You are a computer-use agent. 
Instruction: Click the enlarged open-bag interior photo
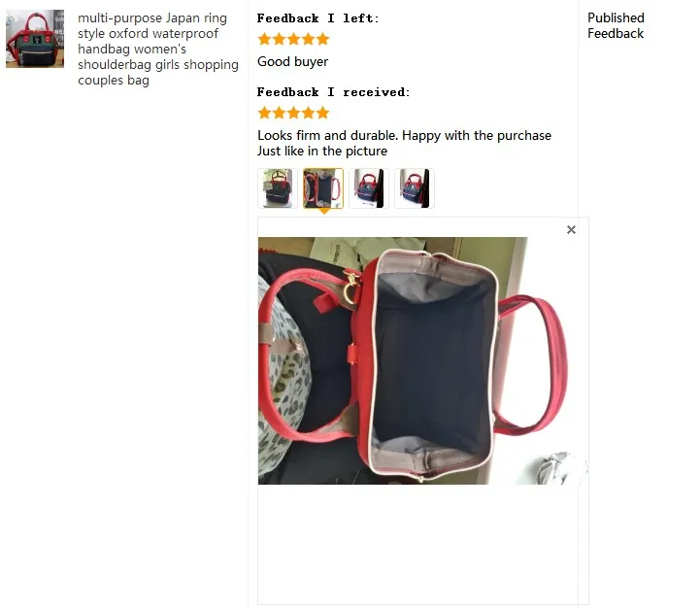coord(422,360)
